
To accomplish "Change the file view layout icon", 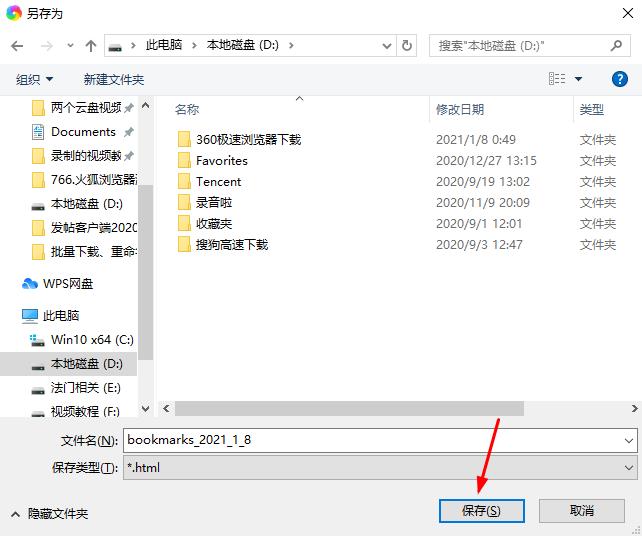I will tap(557, 79).
